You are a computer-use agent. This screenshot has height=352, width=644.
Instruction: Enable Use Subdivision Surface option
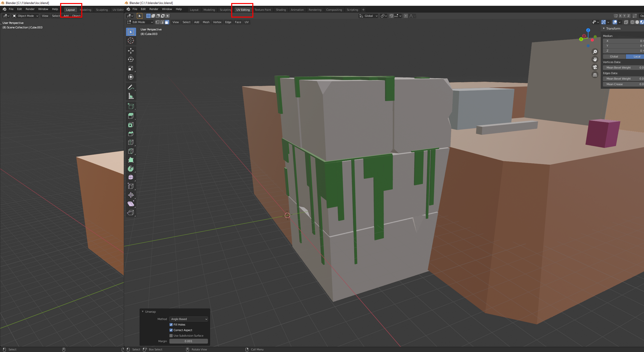tap(171, 336)
